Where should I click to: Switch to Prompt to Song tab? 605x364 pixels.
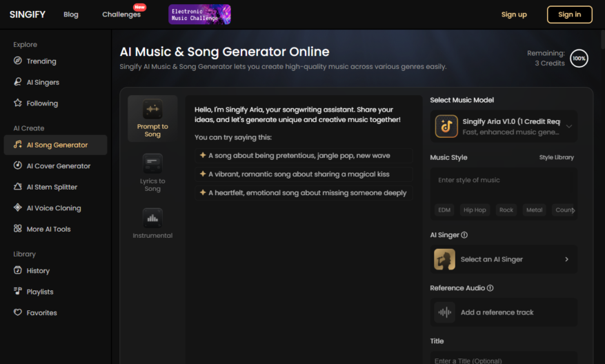[152, 119]
